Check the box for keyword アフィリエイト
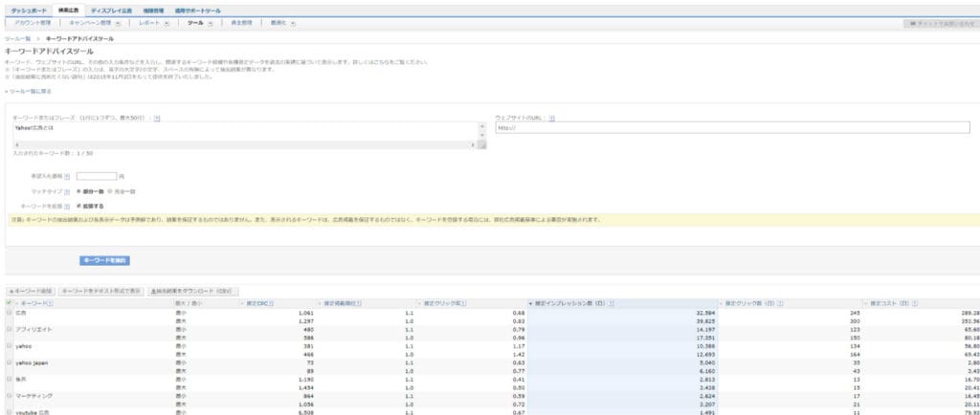980x415 pixels. [x=9, y=329]
